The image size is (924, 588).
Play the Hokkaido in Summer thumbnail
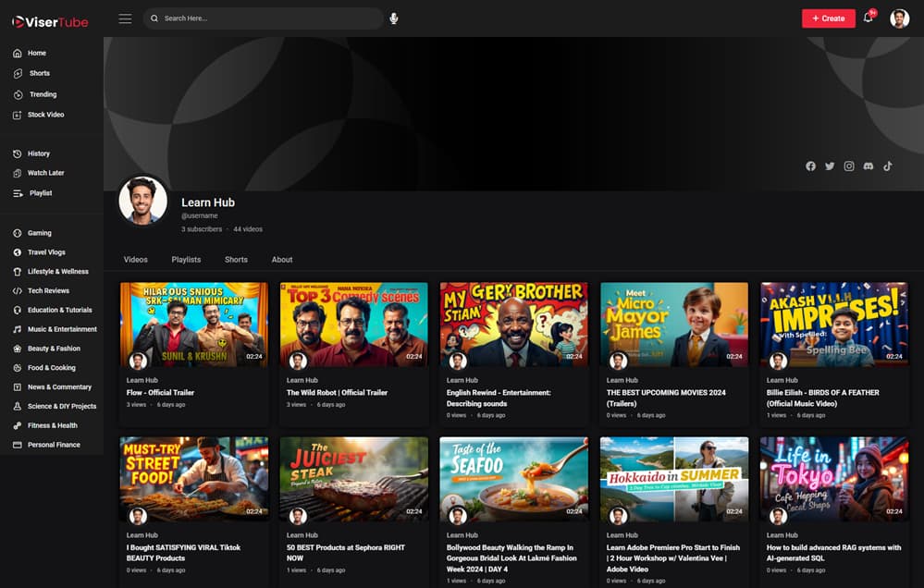(x=674, y=478)
